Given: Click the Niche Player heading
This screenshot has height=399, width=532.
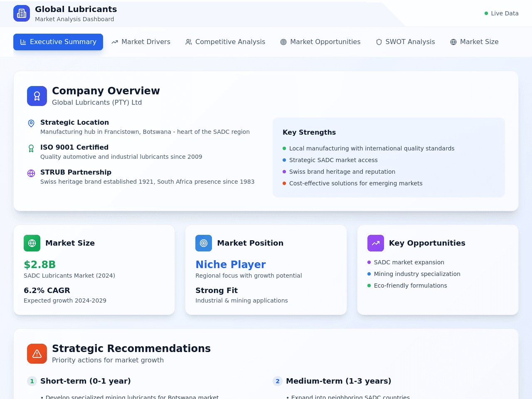Looking at the screenshot, I should click(231, 264).
